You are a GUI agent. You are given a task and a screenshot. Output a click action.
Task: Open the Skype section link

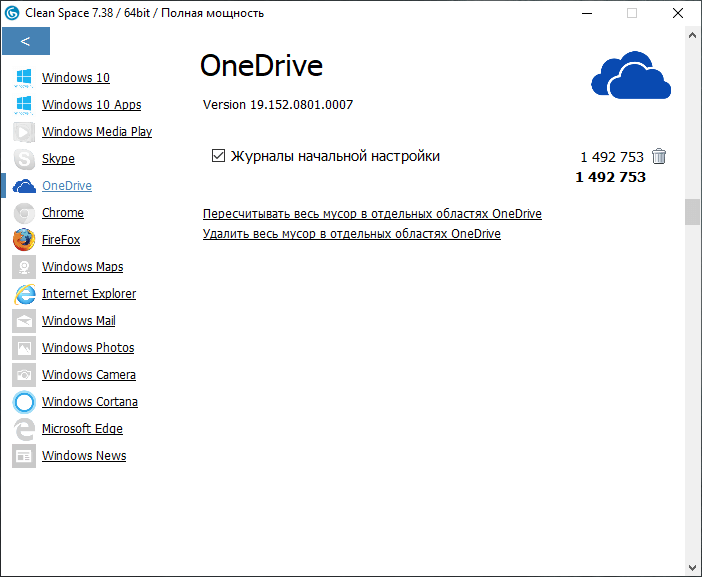pos(58,159)
